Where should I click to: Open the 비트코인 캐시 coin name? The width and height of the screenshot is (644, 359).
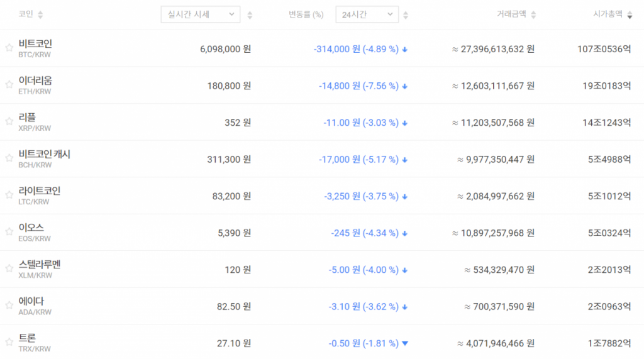pyautogui.click(x=45, y=154)
